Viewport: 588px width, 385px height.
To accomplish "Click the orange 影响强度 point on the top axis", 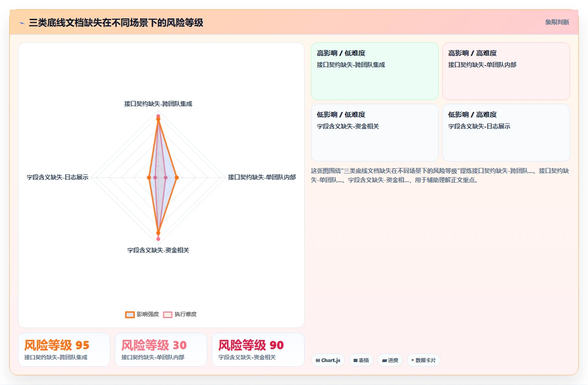I will 158,119.
